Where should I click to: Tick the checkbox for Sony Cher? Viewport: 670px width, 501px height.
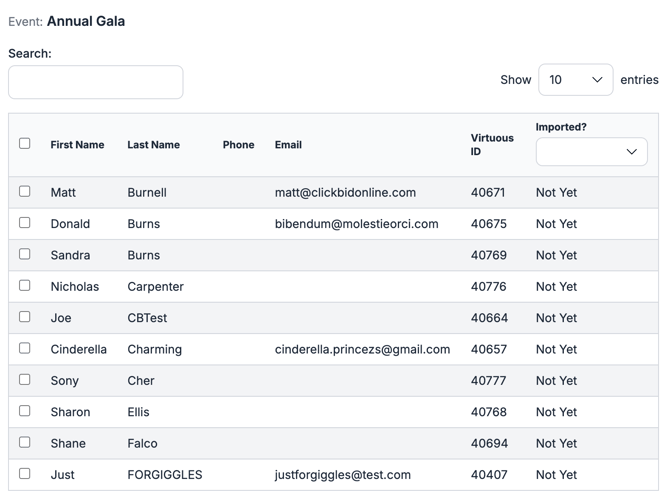25,379
